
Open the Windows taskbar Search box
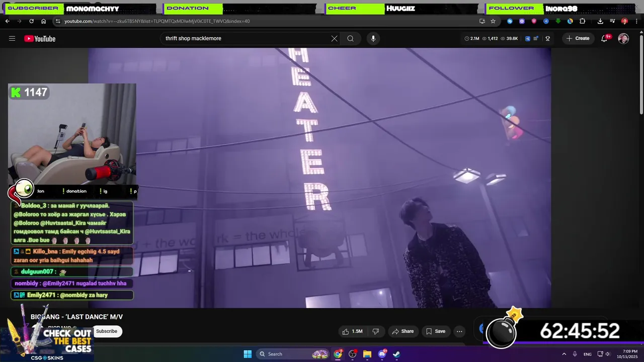pyautogui.click(x=293, y=354)
